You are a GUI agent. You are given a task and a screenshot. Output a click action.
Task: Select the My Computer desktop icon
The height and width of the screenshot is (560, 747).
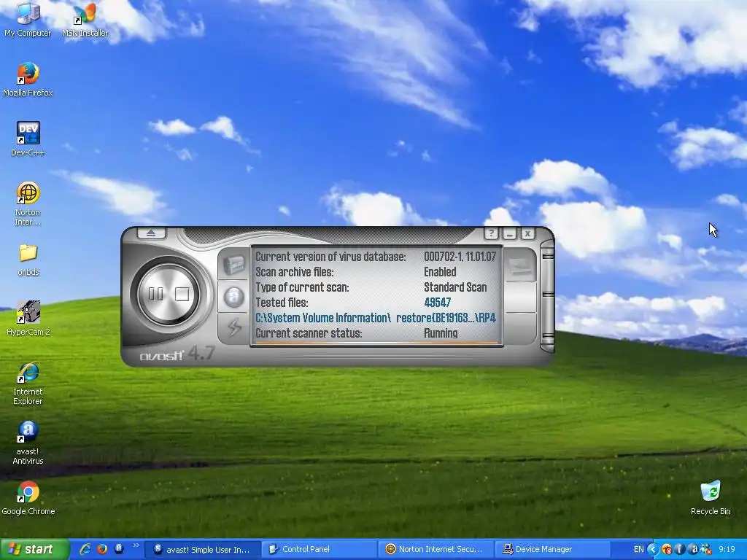click(28, 20)
